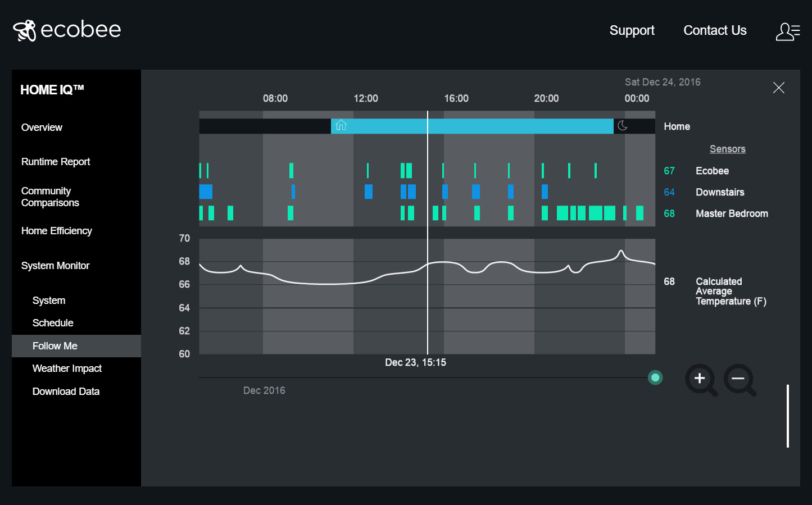
Task: Click the Dec 23, 15:15 cursor label
Action: (x=415, y=362)
